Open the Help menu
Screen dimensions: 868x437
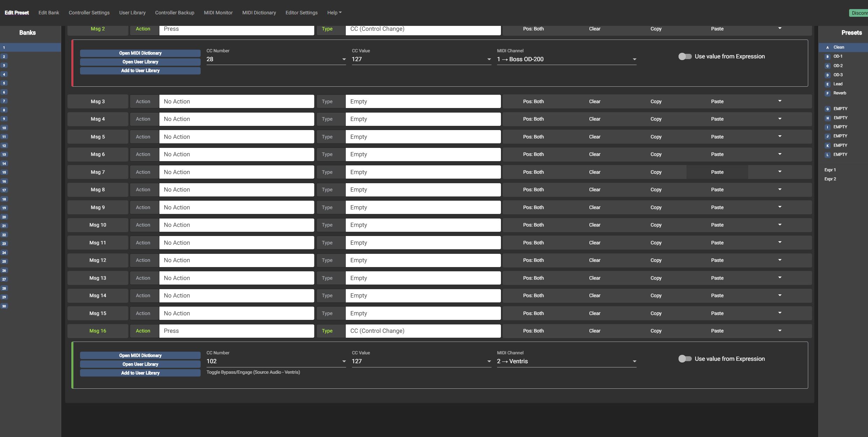point(334,13)
